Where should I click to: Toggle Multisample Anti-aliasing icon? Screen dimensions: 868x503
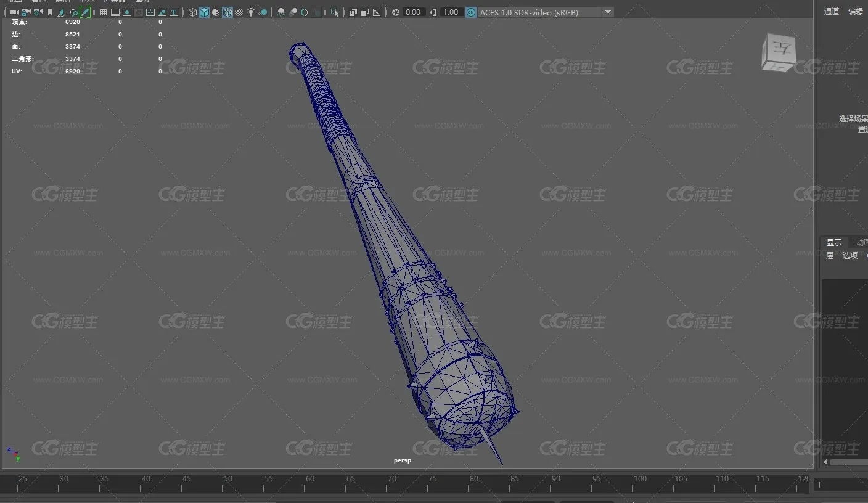pyautogui.click(x=305, y=12)
